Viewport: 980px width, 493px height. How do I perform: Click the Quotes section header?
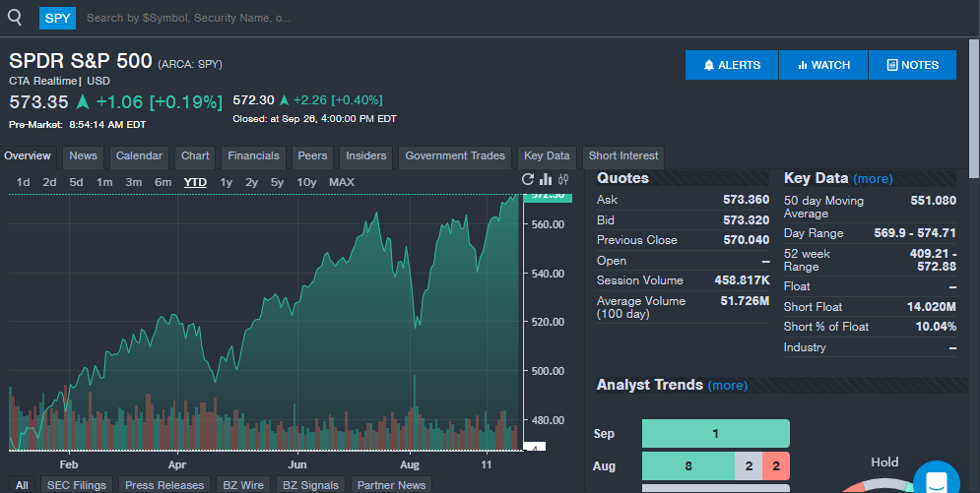622,178
